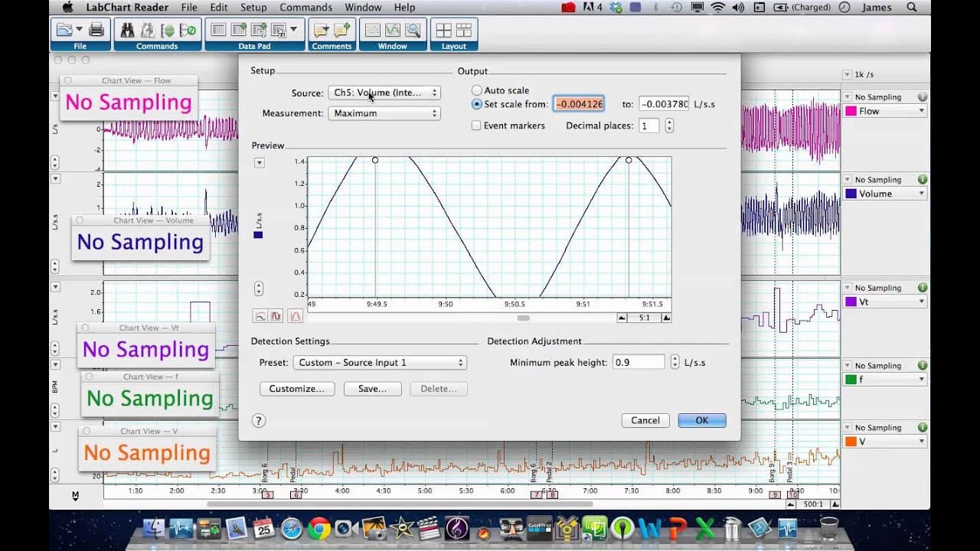Click the Print icon in File toolbar
Screen dimensions: 980x551
96,31
